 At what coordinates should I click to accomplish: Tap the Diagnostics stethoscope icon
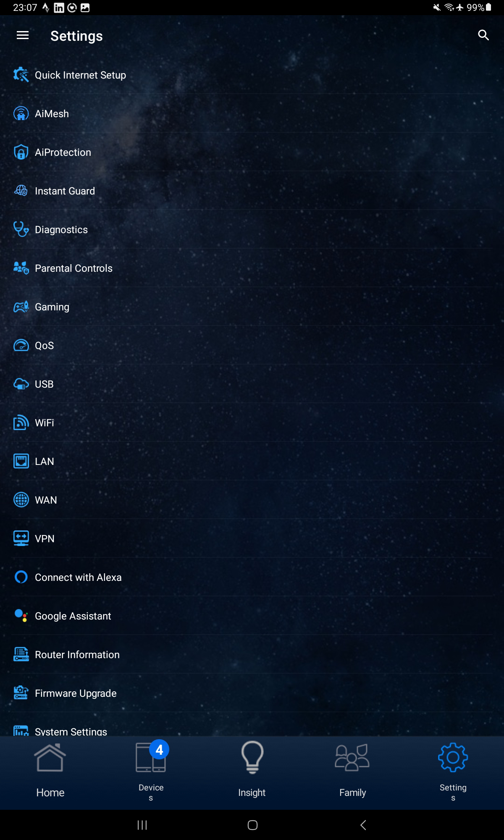21,229
